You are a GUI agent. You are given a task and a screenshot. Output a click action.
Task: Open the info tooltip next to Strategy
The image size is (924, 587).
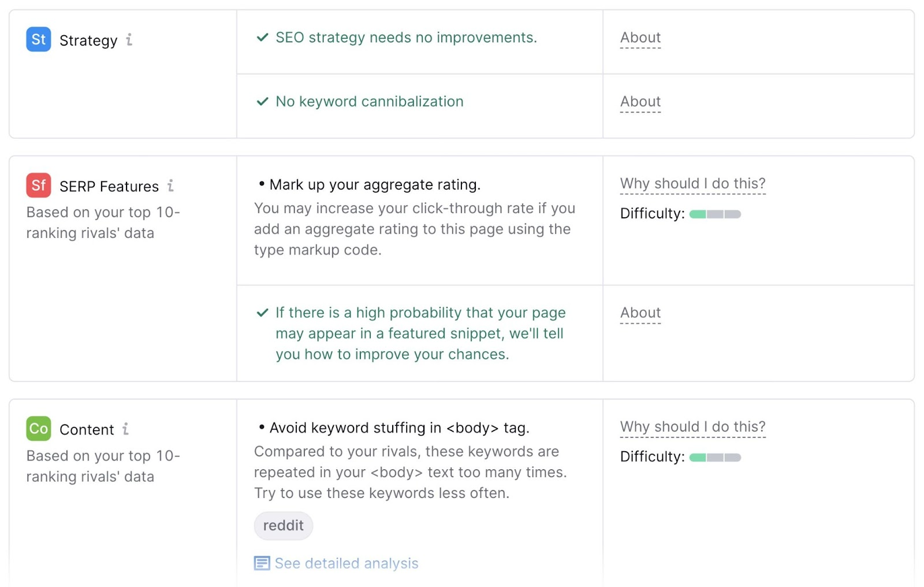pos(129,40)
